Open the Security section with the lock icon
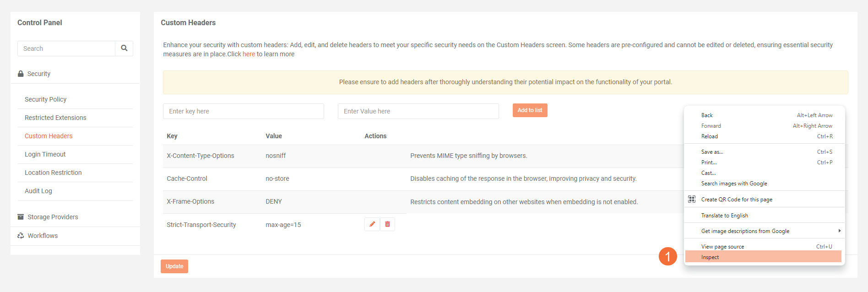The image size is (868, 292). coord(38,74)
